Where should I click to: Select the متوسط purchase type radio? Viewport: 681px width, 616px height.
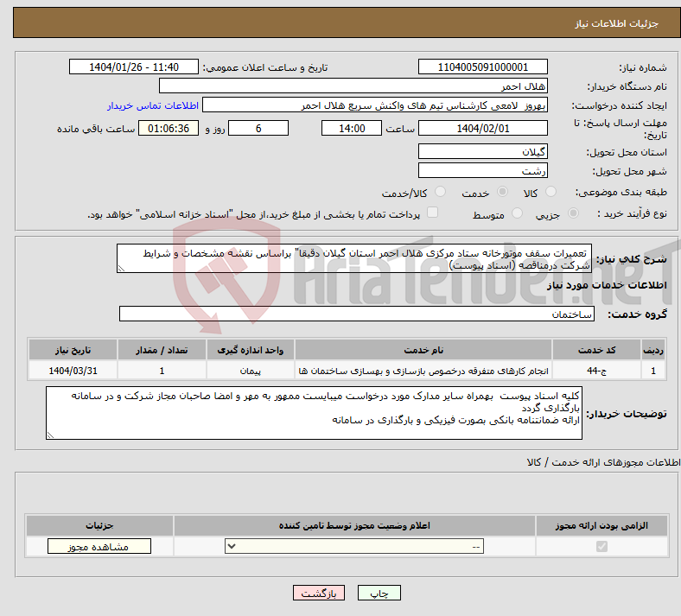pyautogui.click(x=517, y=213)
